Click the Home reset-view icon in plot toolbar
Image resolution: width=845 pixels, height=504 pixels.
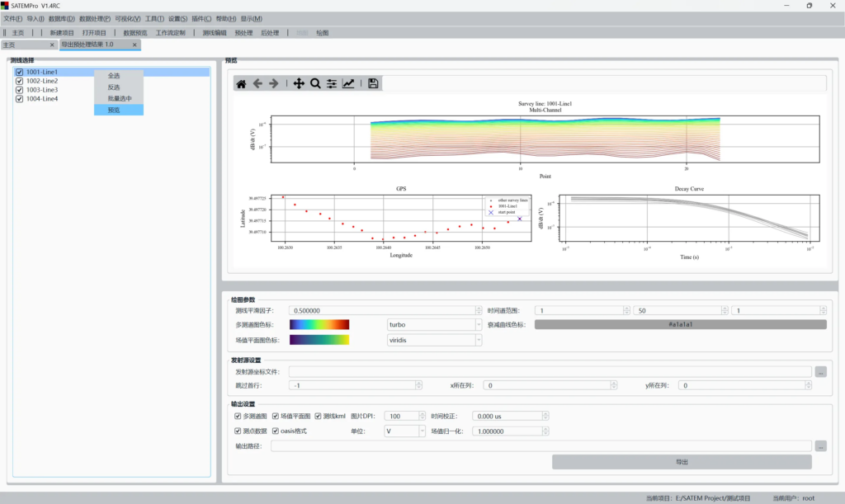tap(241, 83)
